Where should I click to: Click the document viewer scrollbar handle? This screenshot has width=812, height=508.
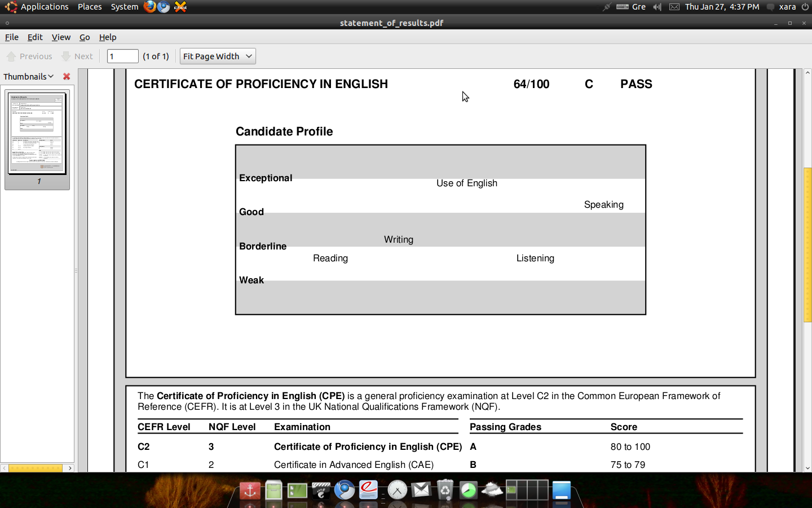pyautogui.click(x=807, y=245)
